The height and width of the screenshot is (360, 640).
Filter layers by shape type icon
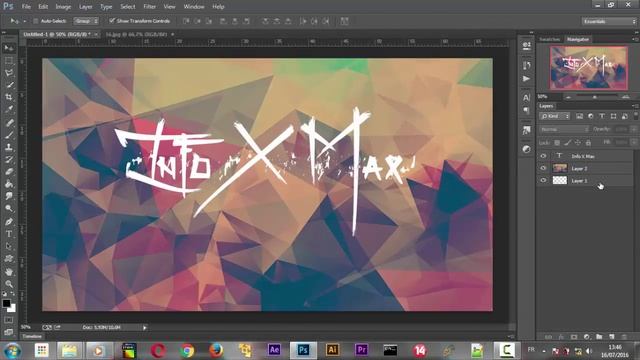pos(613,116)
